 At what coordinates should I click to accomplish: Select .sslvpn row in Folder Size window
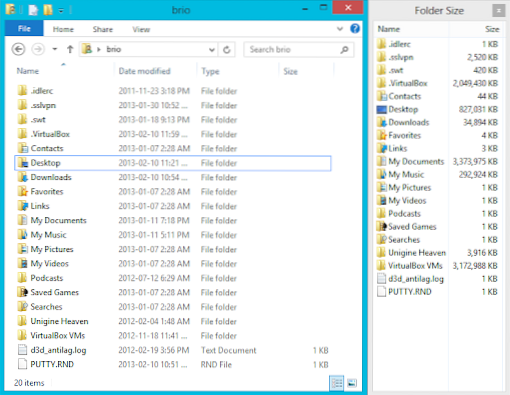pyautogui.click(x=438, y=57)
